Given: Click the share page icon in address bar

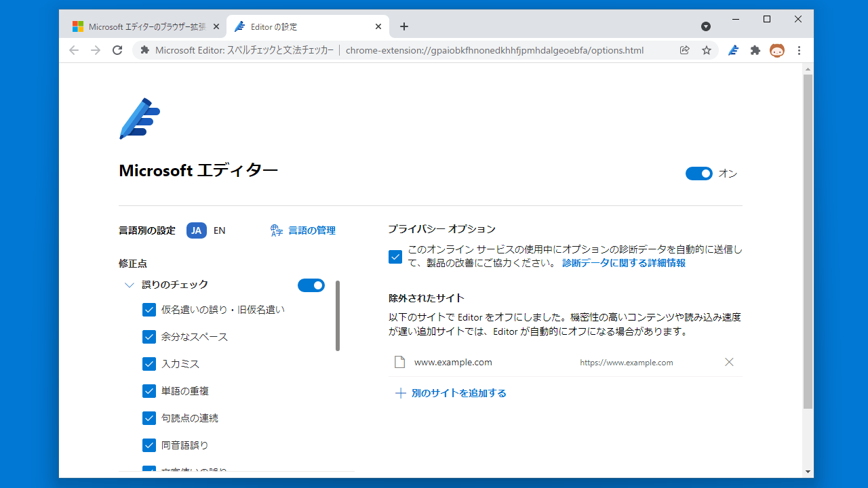Looking at the screenshot, I should point(685,50).
